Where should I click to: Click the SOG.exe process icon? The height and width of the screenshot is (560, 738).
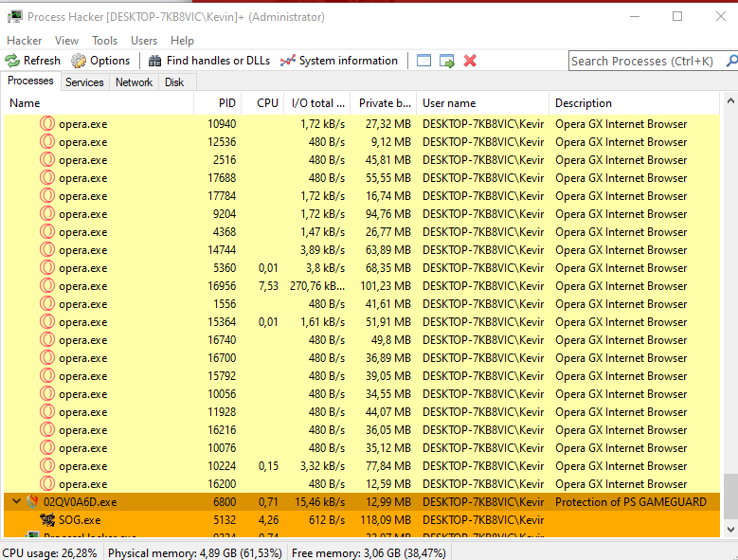[x=47, y=519]
